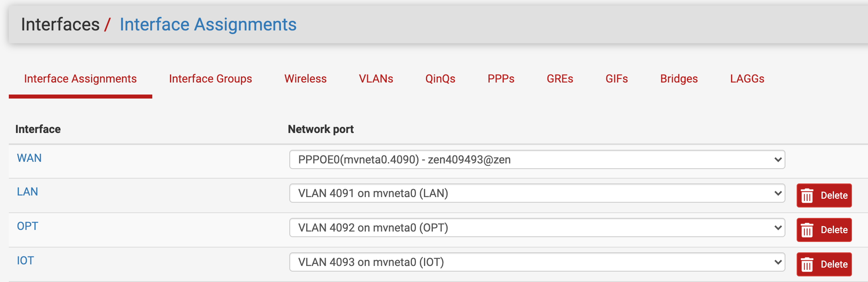Open the LAN interface settings link

point(27,191)
